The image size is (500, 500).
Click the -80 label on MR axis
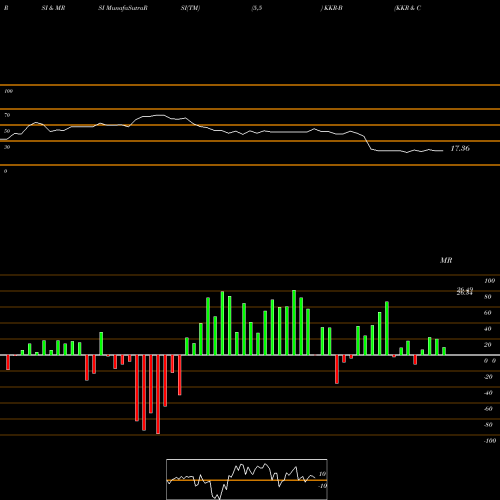tap(488, 425)
